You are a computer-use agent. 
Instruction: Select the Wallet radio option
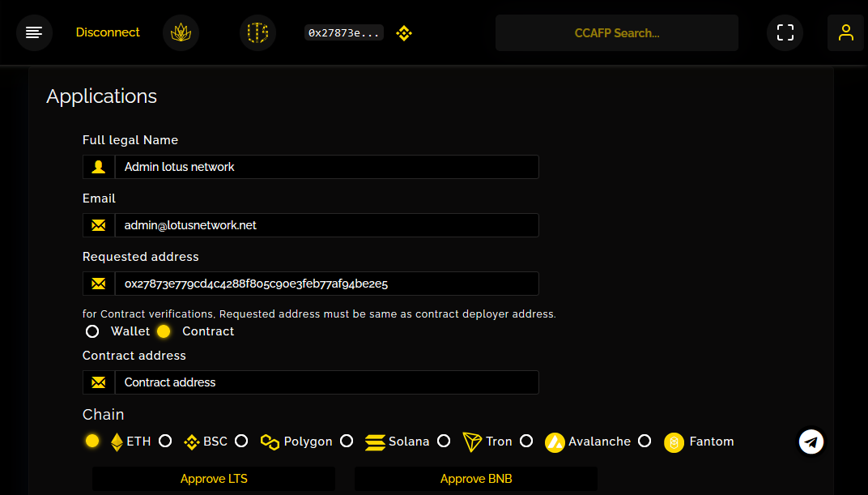point(92,331)
